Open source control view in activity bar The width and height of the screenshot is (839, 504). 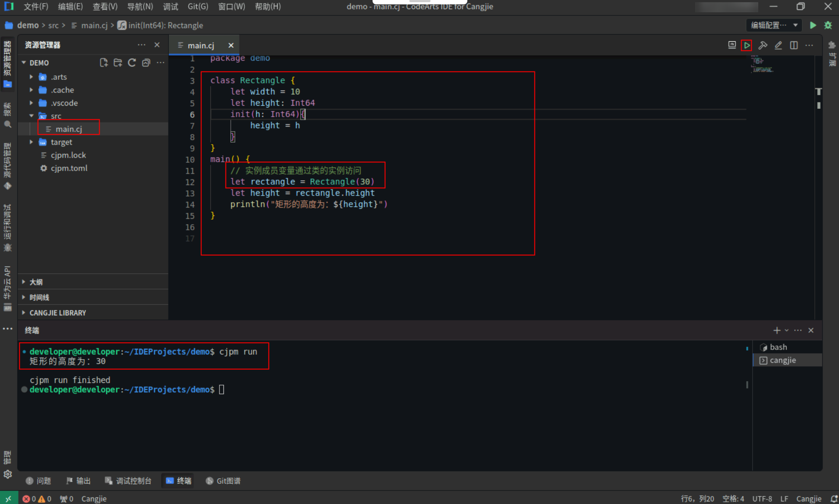[7, 166]
